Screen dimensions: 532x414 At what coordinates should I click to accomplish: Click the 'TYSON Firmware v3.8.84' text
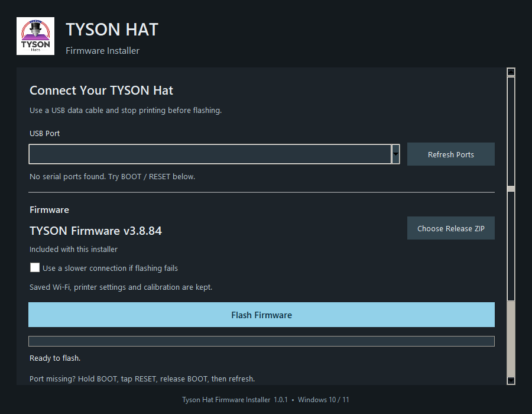point(96,231)
